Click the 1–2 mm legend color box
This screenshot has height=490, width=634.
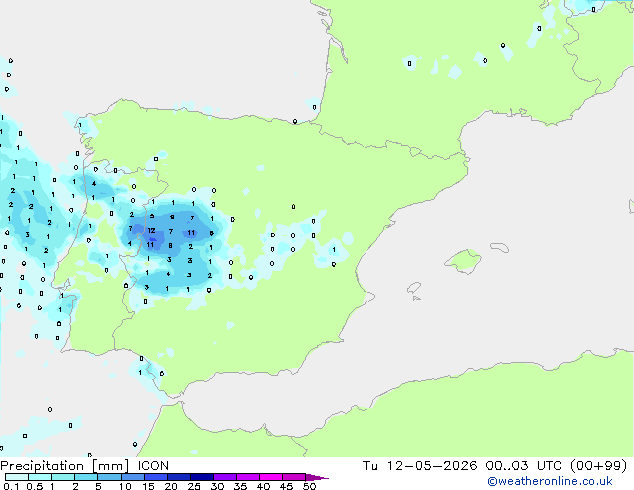(x=63, y=477)
